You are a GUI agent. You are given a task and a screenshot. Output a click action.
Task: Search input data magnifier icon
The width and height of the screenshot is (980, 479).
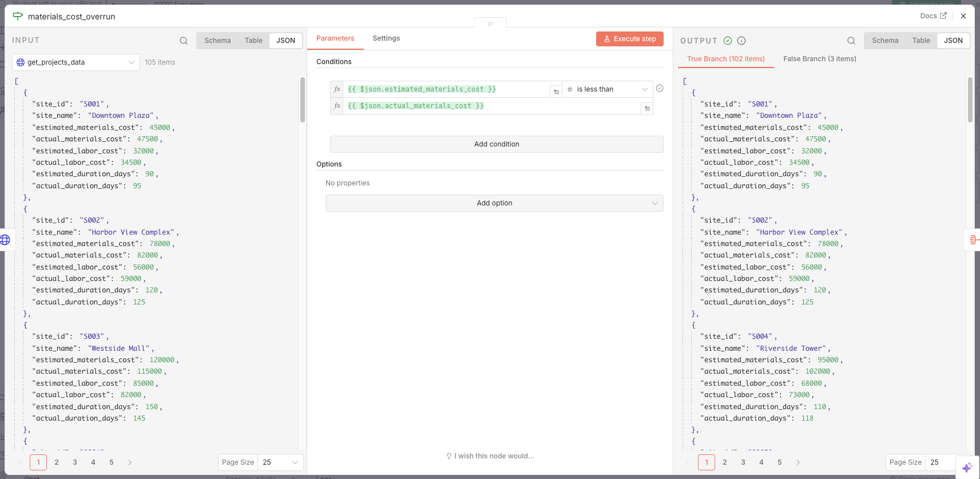tap(184, 41)
